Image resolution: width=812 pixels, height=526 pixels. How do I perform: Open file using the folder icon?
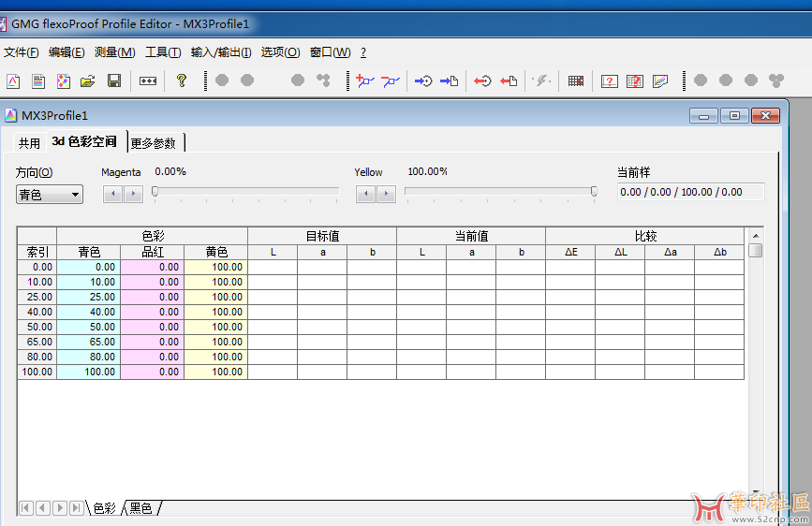click(88, 80)
